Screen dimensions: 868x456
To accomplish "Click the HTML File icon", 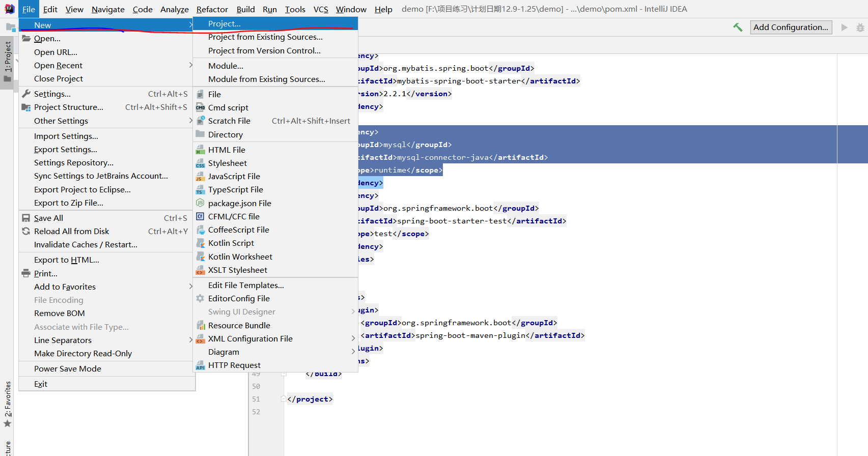I will click(201, 150).
